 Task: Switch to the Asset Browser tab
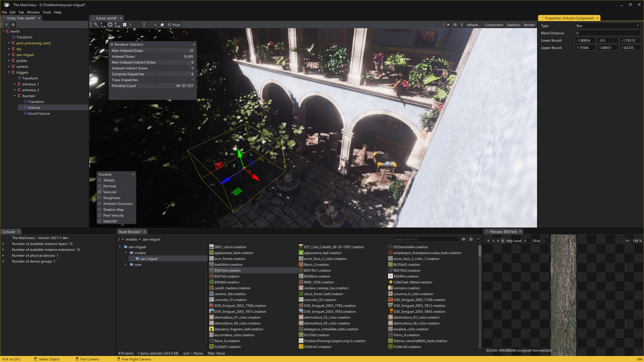pos(129,232)
